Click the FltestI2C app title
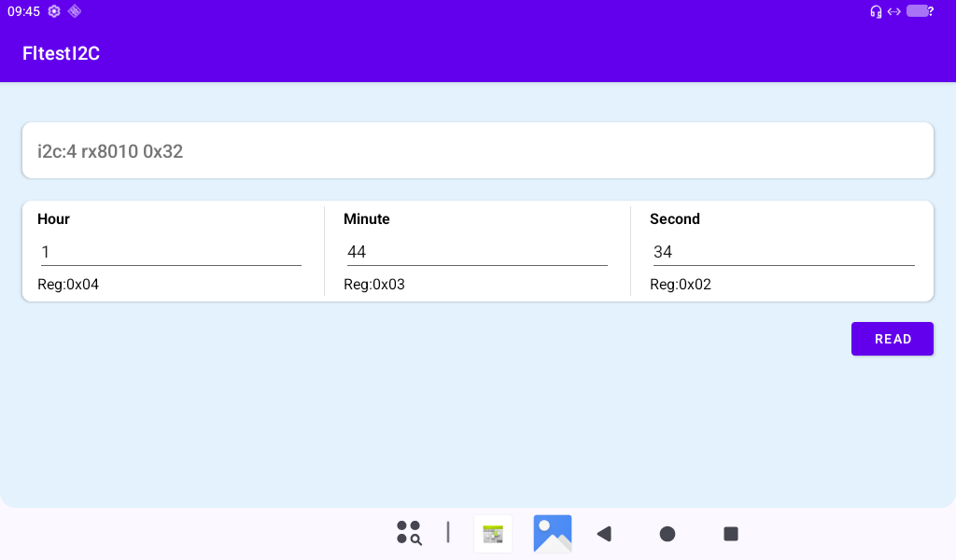 (x=61, y=53)
